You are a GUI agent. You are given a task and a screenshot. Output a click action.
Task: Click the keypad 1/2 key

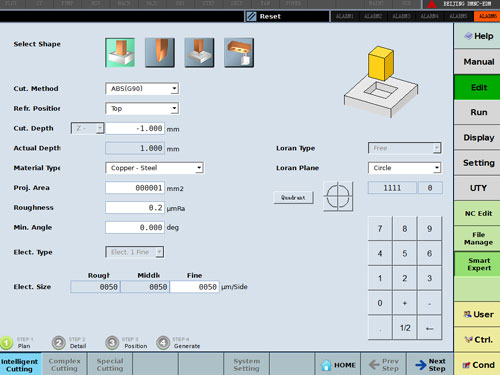(x=405, y=328)
